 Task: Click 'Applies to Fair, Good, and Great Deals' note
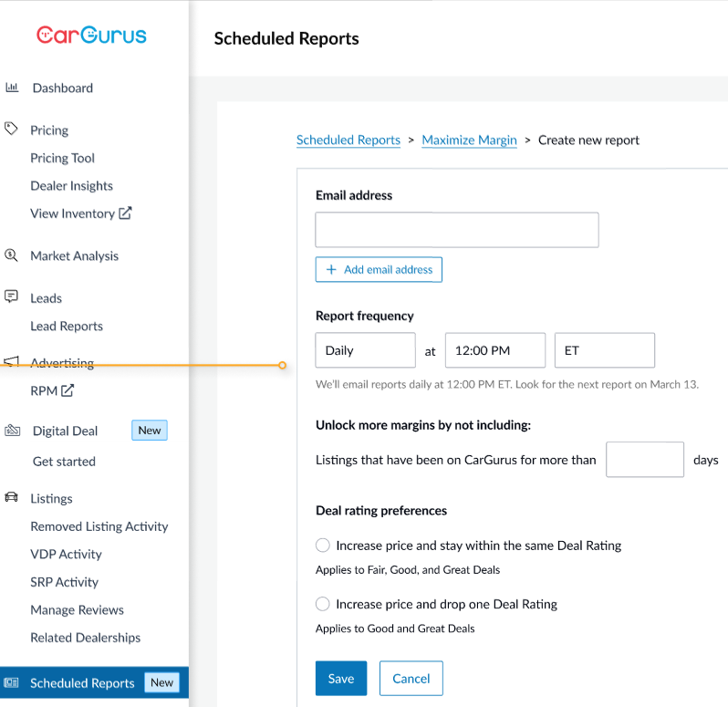tap(408, 569)
